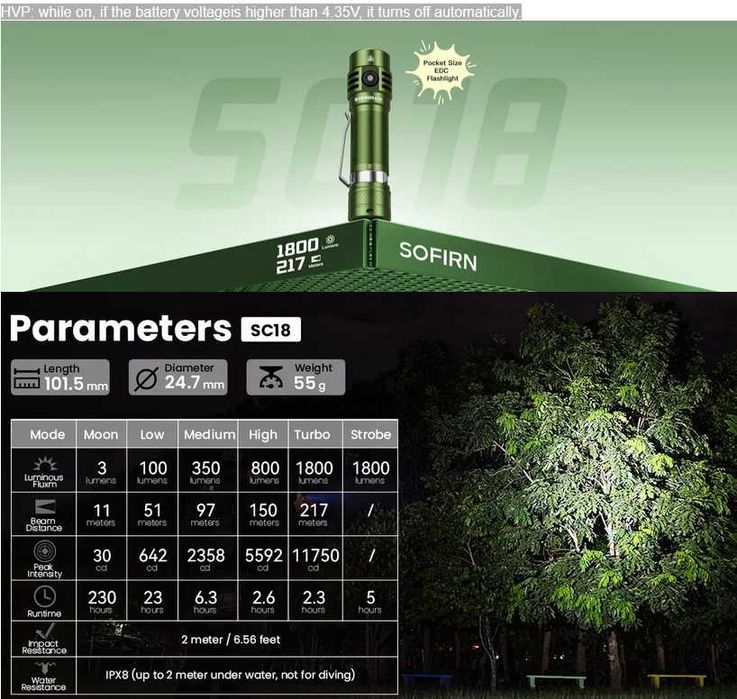Viewport: 737px width, 699px height.
Task: Click the Pocket Size EDC Flashlight badge
Action: (x=442, y=71)
